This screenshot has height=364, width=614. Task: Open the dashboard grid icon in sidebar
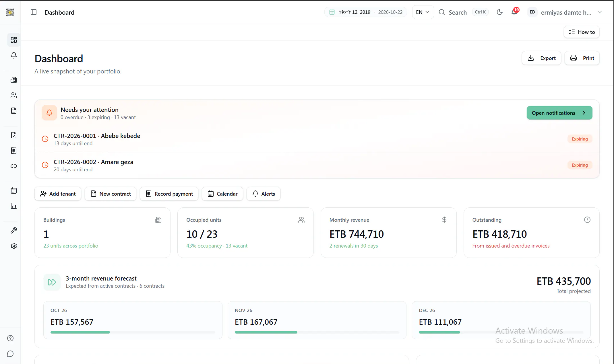14,40
